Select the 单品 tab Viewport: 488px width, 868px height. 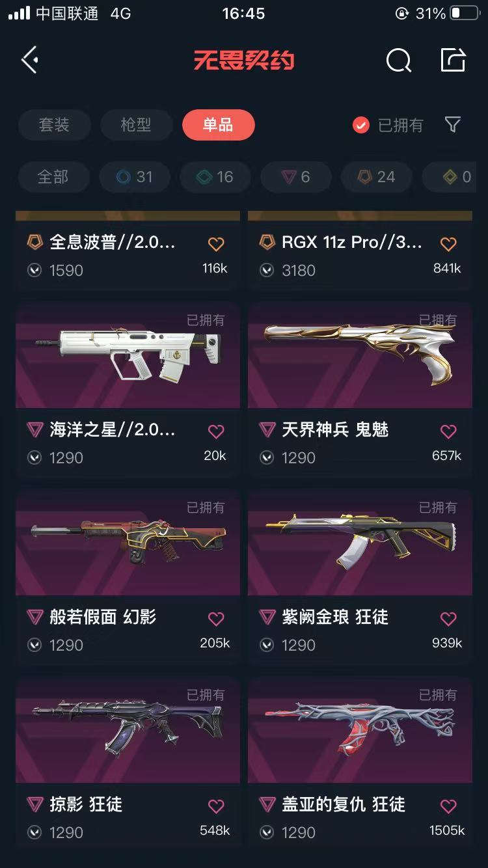pos(218,125)
